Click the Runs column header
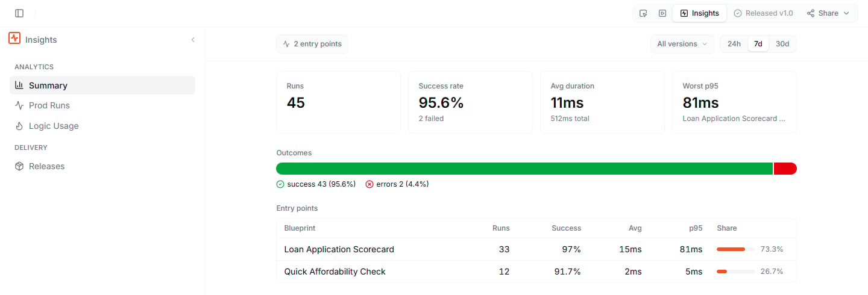This screenshot has width=868, height=295. coord(501,228)
